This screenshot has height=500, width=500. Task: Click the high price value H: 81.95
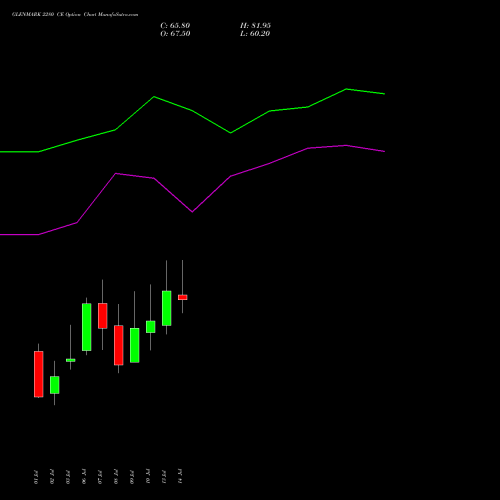[x=255, y=26]
